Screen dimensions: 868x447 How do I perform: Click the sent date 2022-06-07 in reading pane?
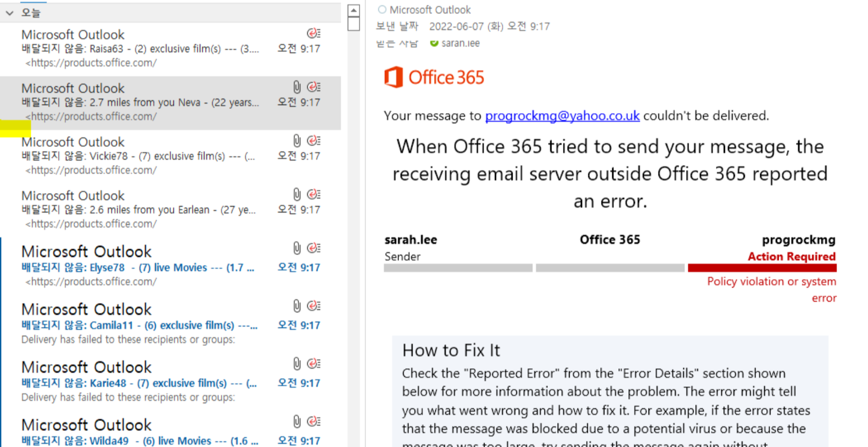[489, 26]
